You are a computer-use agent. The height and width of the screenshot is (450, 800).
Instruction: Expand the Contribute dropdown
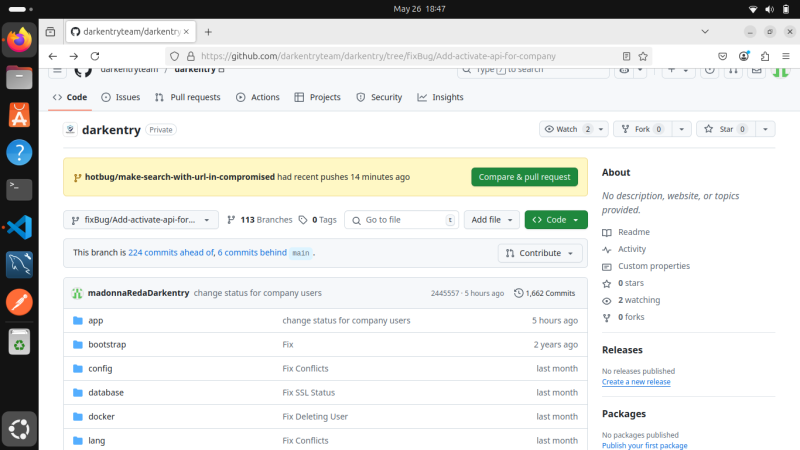pyautogui.click(x=540, y=253)
